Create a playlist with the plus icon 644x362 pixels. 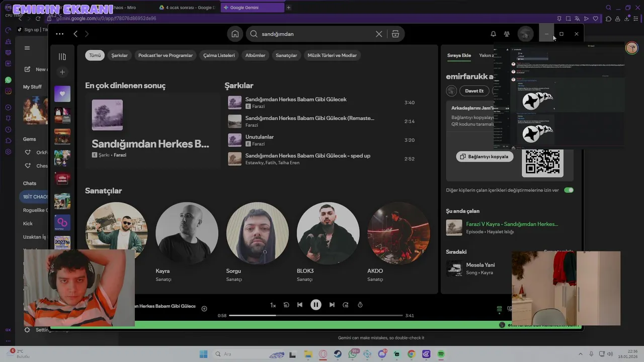tap(62, 72)
